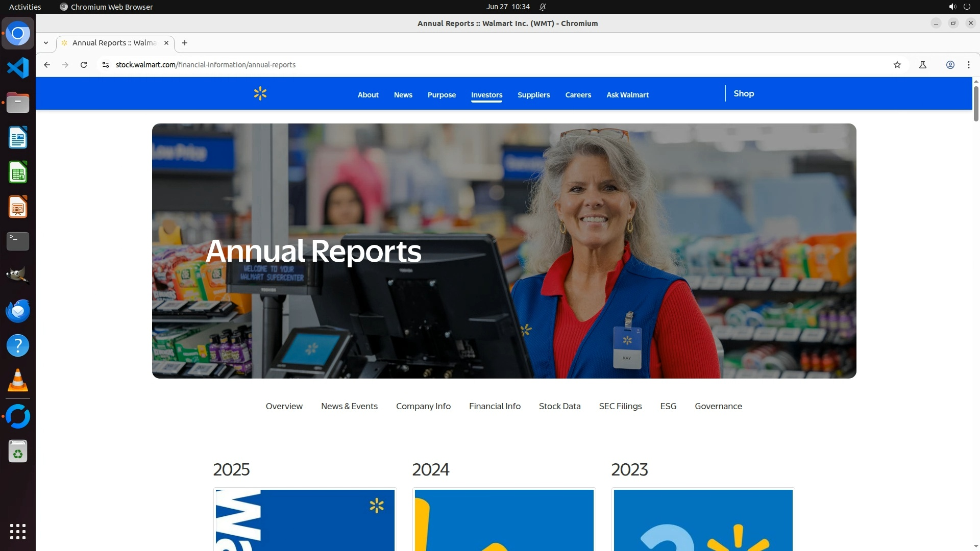Open a new tab with plus button
The width and height of the screenshot is (980, 551).
click(x=185, y=43)
